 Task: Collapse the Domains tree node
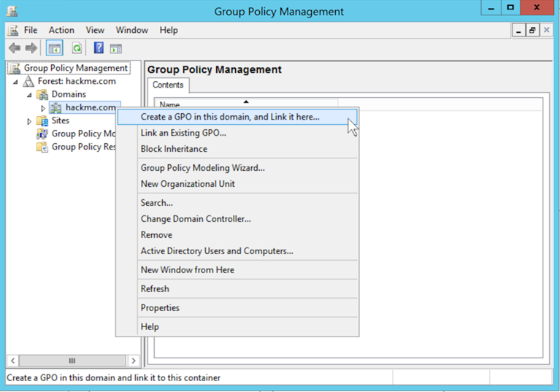tap(29, 95)
